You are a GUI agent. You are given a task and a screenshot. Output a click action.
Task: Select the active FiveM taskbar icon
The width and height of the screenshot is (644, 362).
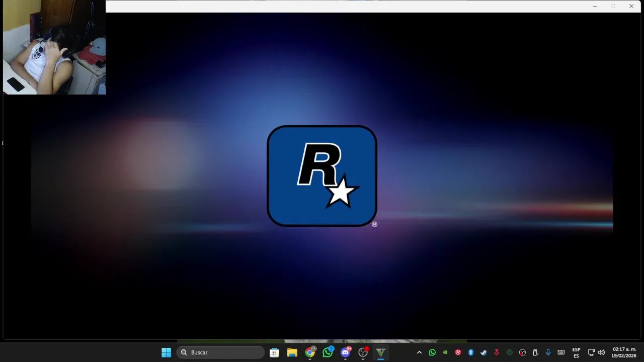pyautogui.click(x=381, y=352)
